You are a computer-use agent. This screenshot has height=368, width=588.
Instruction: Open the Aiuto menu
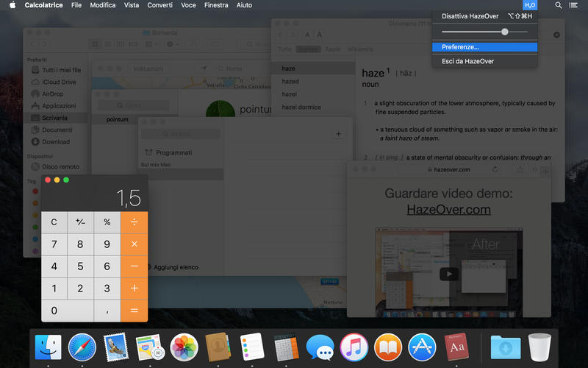tap(244, 5)
